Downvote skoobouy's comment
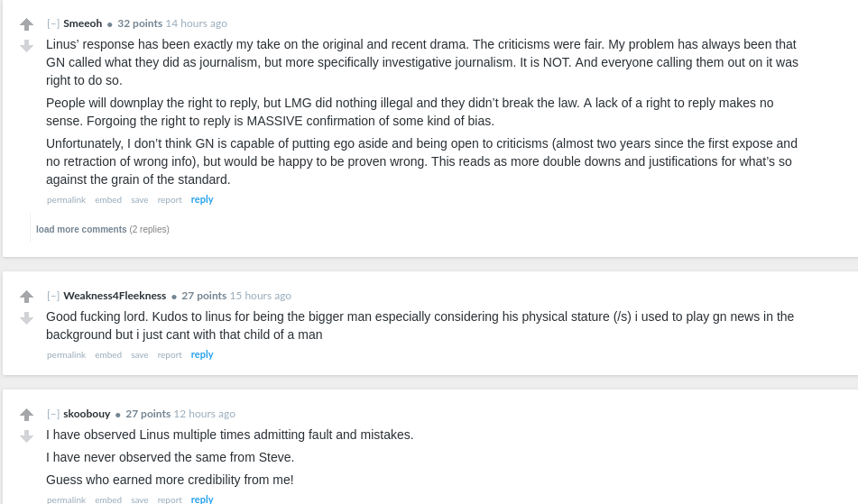 click(x=26, y=436)
